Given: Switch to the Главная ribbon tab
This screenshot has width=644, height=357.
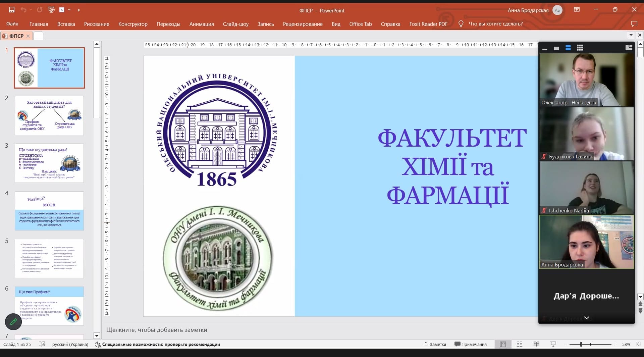Looking at the screenshot, I should click(39, 24).
